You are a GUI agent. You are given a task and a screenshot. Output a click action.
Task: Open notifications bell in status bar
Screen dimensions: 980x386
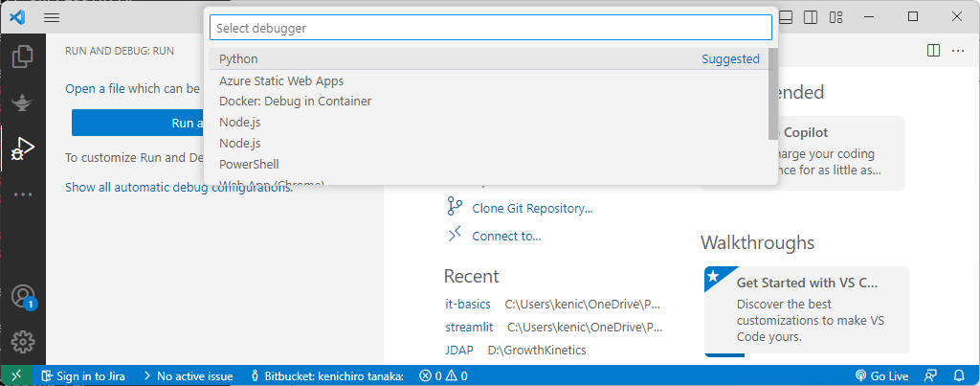(959, 376)
